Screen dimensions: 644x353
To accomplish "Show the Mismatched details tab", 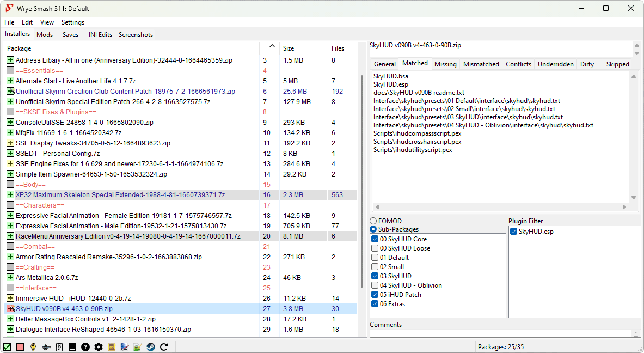I will click(x=481, y=64).
